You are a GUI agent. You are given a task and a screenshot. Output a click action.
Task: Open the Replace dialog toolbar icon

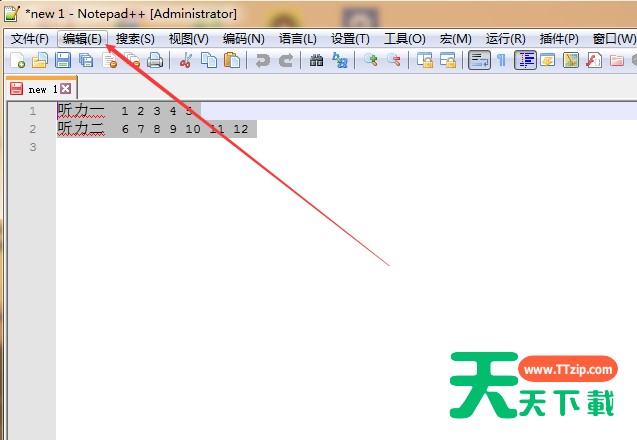tap(340, 61)
